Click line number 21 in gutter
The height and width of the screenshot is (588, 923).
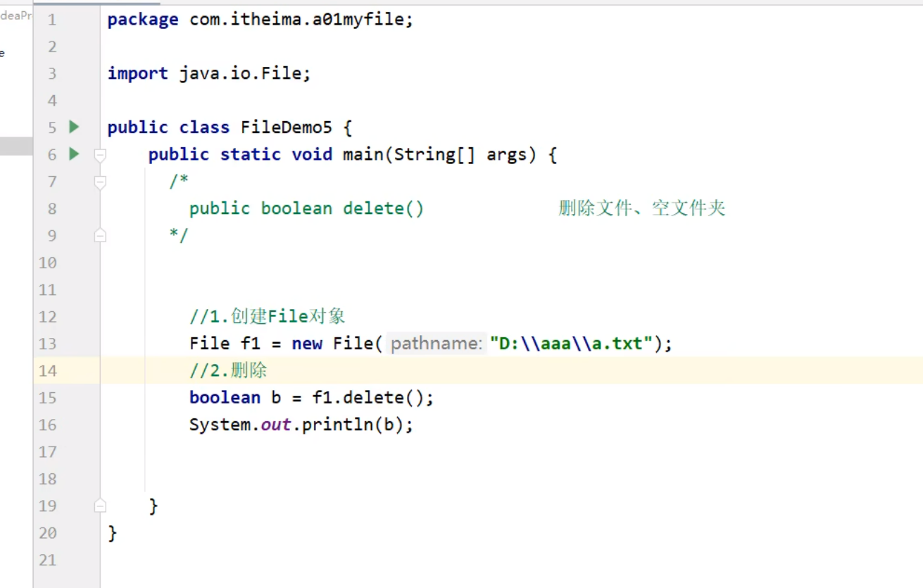[x=48, y=560]
